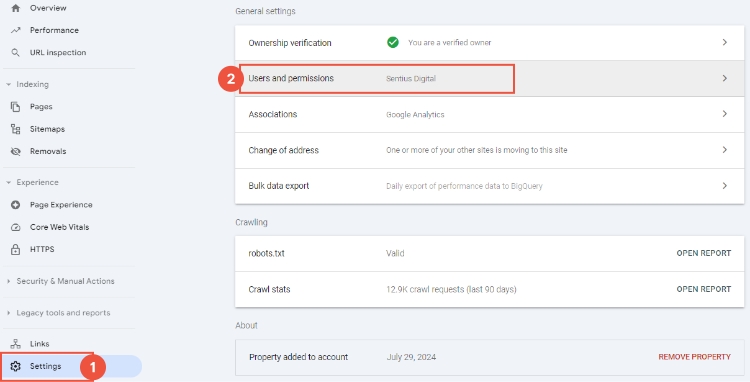Click the Overview home icon
The image size is (750, 382).
tap(16, 8)
